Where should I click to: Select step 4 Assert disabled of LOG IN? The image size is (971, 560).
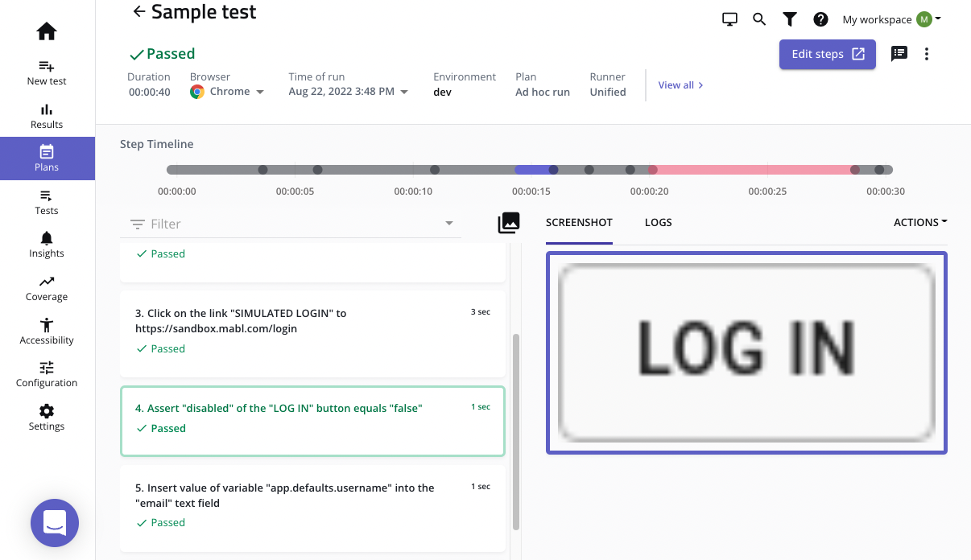pos(312,421)
